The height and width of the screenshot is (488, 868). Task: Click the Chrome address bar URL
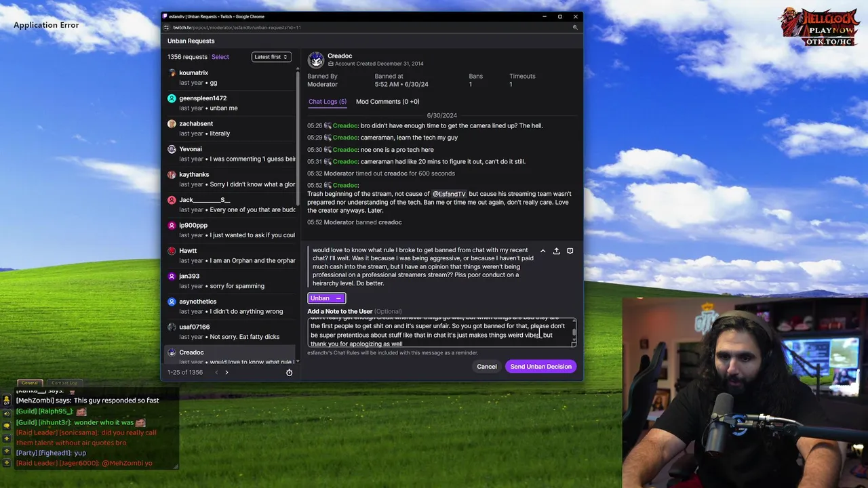(237, 28)
